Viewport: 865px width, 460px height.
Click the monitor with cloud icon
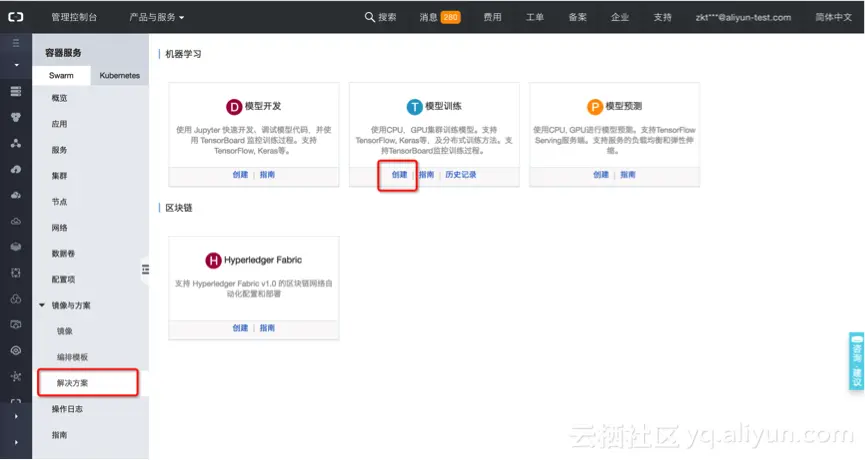point(16,324)
